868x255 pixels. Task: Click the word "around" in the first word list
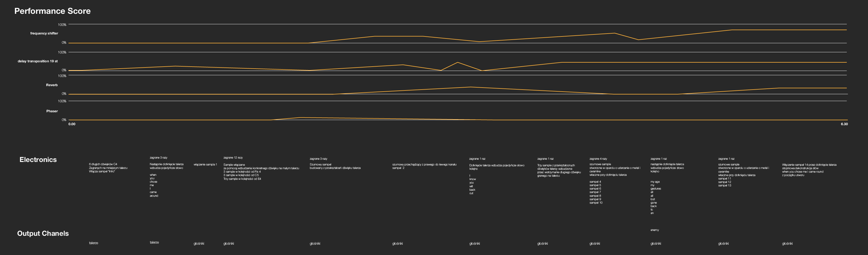coord(154,196)
